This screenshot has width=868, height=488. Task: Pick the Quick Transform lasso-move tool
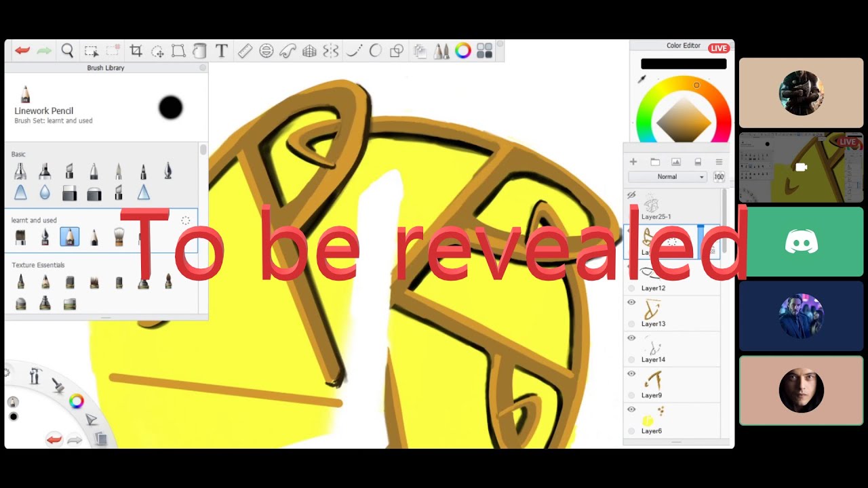(157, 51)
